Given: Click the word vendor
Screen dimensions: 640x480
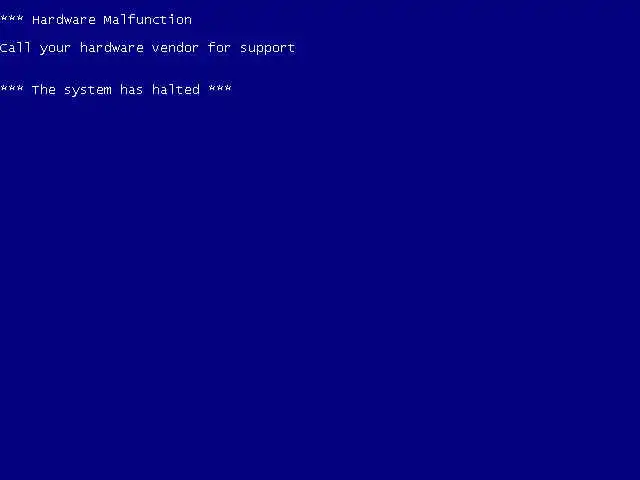Looking at the screenshot, I should point(175,47).
